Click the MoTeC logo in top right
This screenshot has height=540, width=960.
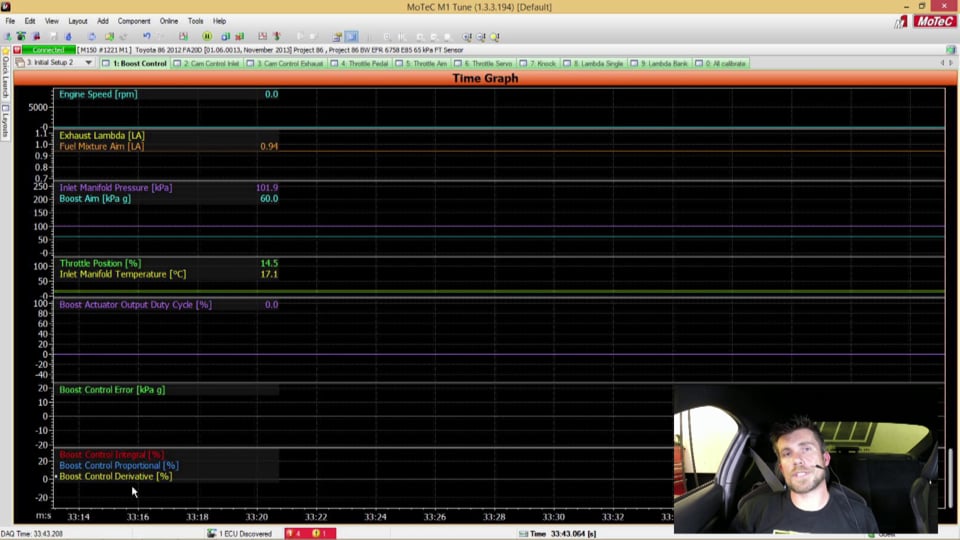click(x=934, y=21)
